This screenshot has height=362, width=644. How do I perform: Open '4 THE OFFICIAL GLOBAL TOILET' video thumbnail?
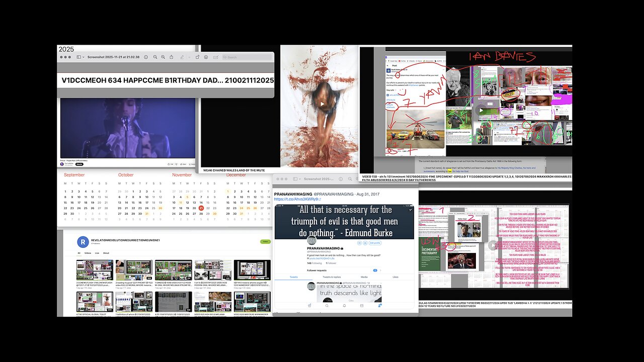click(95, 302)
